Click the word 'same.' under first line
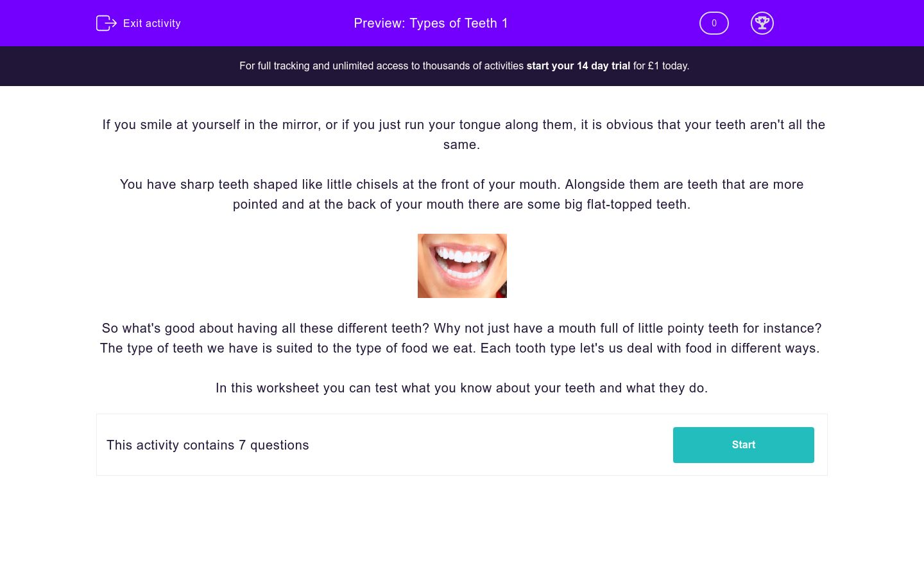Viewport: 924px width, 578px height. coord(461,144)
